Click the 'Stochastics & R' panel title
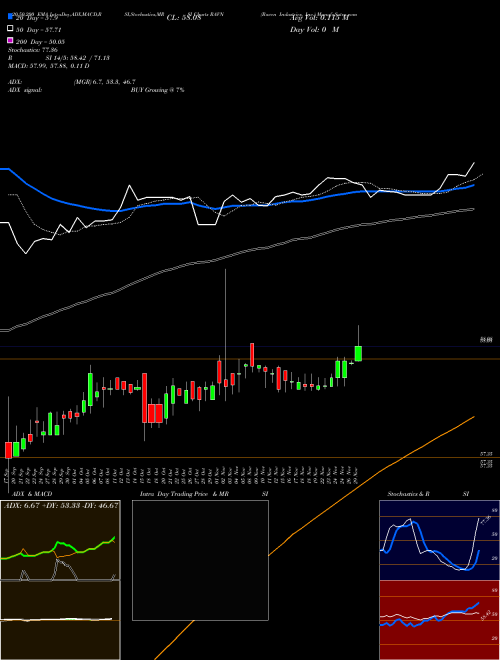The width and height of the screenshot is (500, 660). [409, 493]
